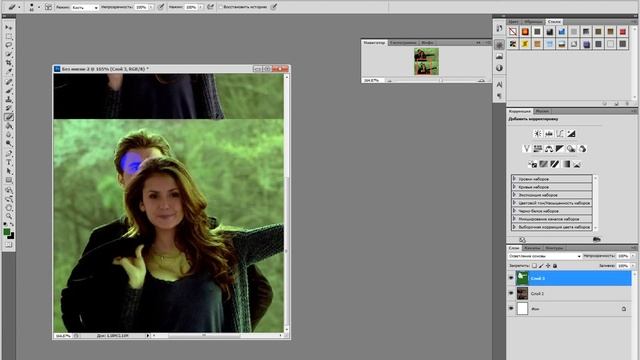
Task: Select the Lasso tool
Action: pos(9,45)
